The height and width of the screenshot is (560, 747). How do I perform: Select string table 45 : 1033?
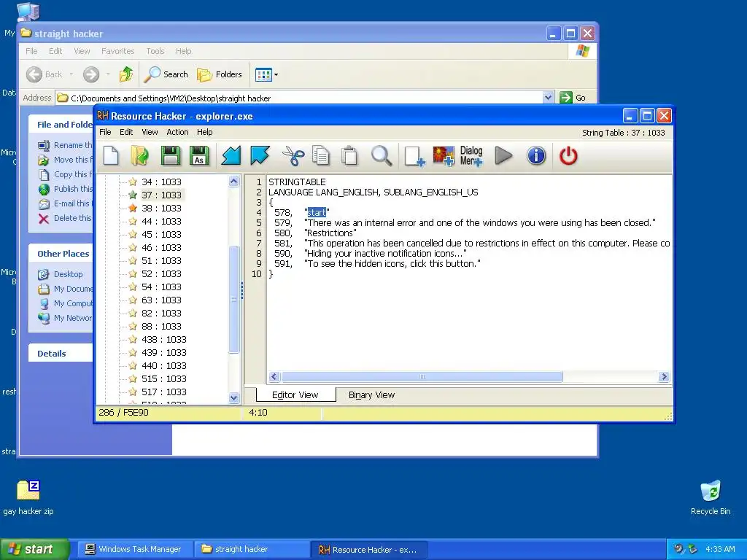161,234
